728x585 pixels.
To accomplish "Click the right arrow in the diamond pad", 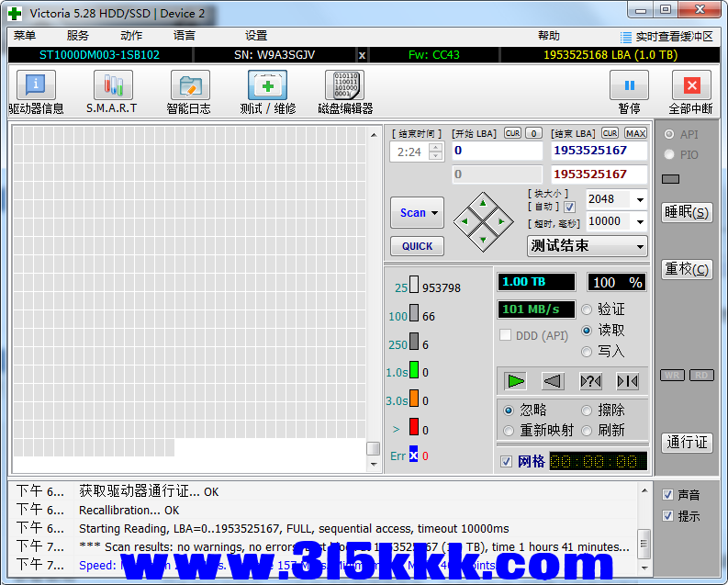I will point(501,221).
